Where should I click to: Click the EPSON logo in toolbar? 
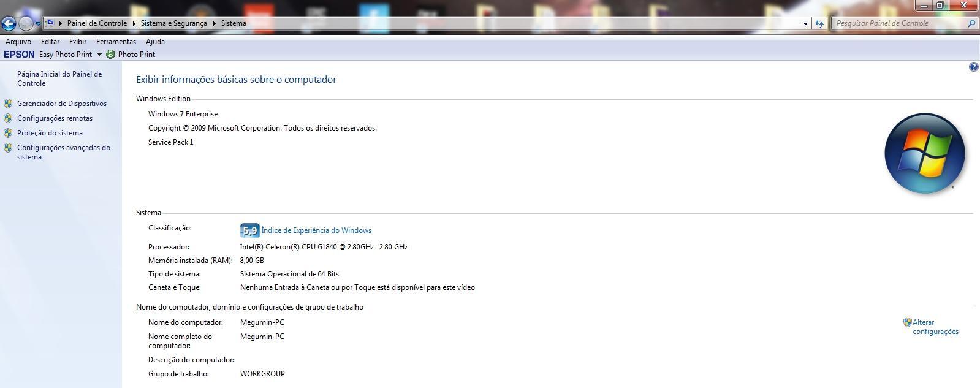19,55
